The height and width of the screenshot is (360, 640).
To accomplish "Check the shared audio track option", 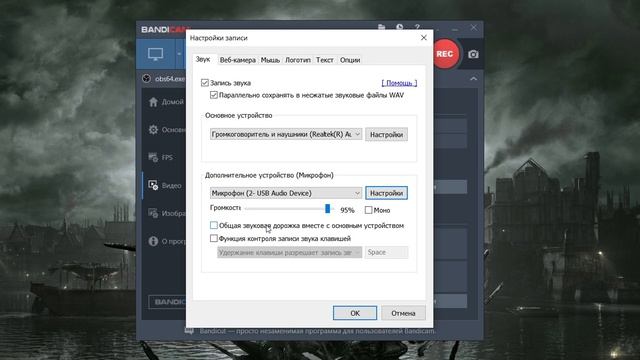I will (x=213, y=225).
